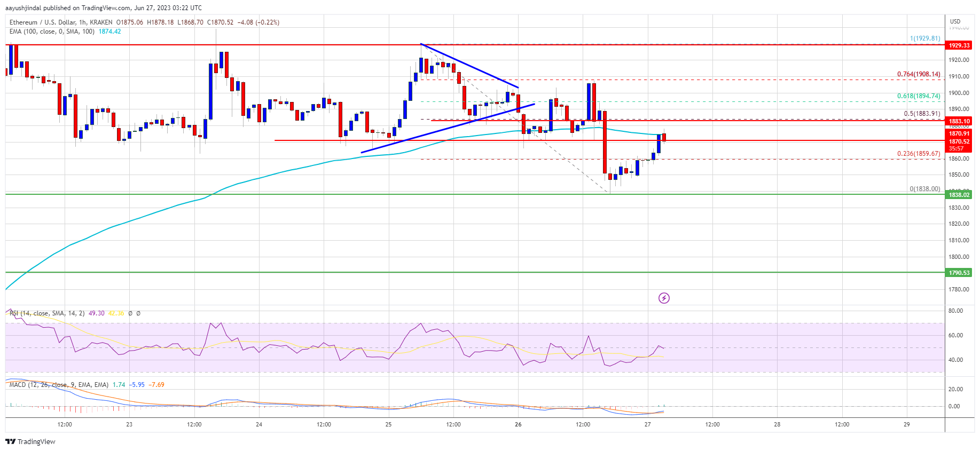The height and width of the screenshot is (451, 980).
Task: Click the purple lightning bolt event icon
Action: [664, 298]
